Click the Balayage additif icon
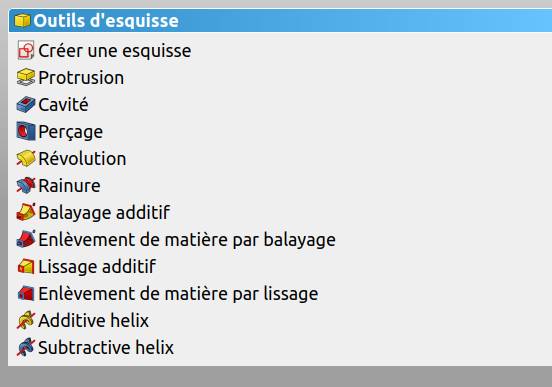The image size is (552, 387). 26,212
